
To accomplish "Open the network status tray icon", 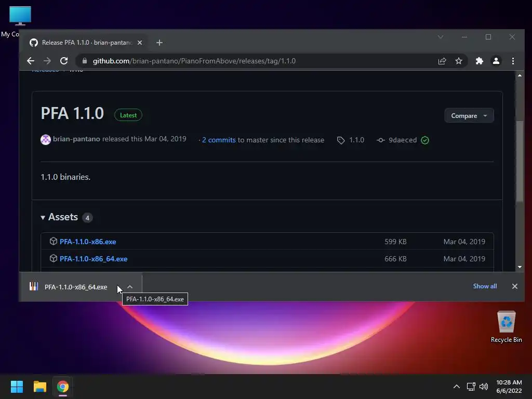I will pos(471,387).
